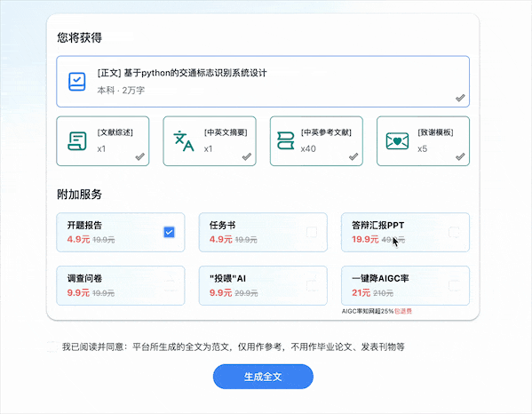532x414 pixels.
Task: Check the 一键降AIGC率 checkbox
Action: point(454,285)
